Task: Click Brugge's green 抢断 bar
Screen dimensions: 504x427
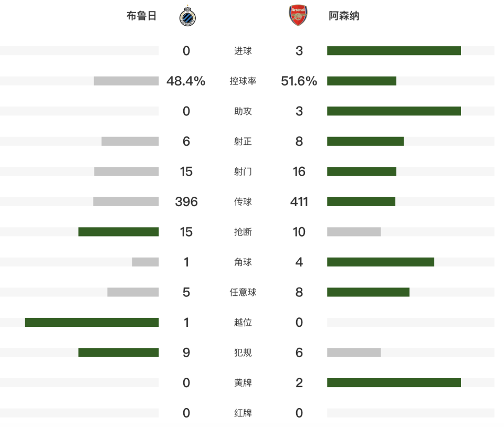Action: pyautogui.click(x=119, y=232)
